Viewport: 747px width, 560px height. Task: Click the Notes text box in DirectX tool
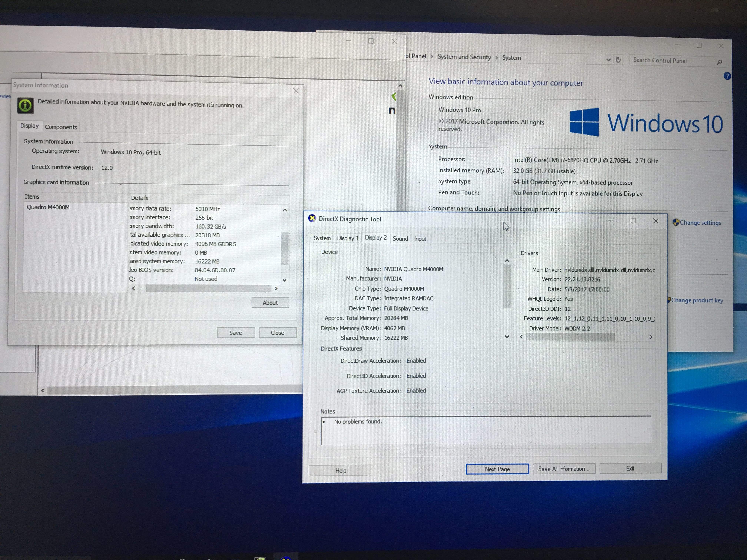coord(486,430)
